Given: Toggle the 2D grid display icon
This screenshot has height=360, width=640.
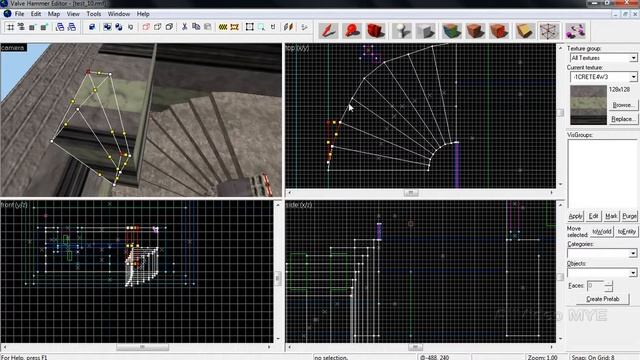Looking at the screenshot, I should click(x=11, y=27).
